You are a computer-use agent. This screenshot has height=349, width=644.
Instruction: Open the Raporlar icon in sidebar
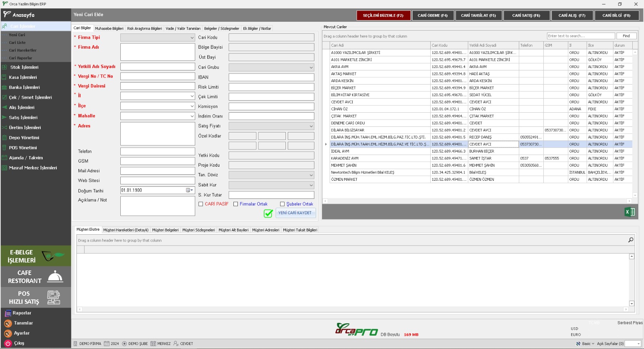pos(8,313)
